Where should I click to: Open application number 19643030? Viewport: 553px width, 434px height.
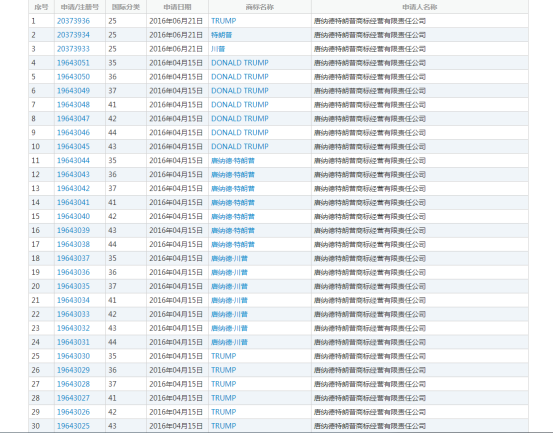[x=73, y=356]
